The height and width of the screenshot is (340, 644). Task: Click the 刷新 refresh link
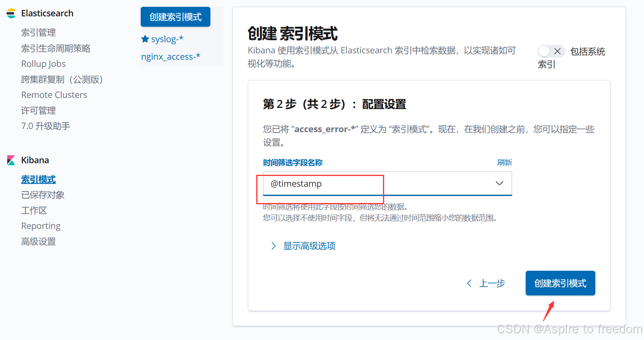pos(505,162)
